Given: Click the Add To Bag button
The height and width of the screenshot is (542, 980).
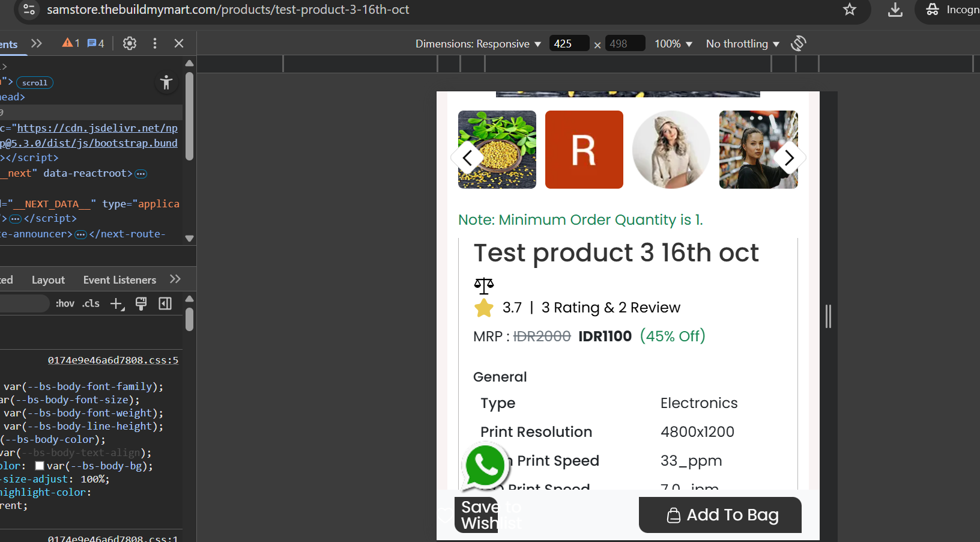Looking at the screenshot, I should [720, 515].
